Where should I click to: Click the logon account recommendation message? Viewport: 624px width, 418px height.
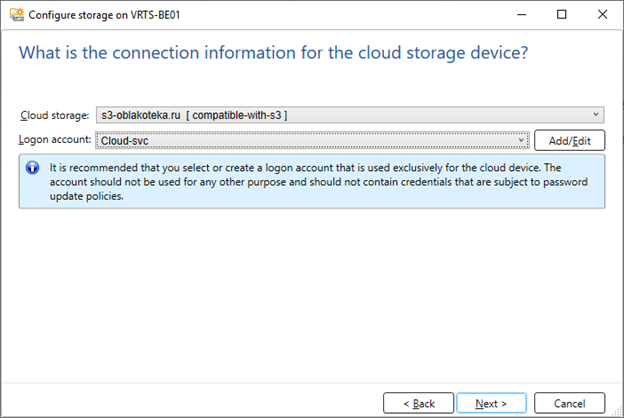coord(318,182)
